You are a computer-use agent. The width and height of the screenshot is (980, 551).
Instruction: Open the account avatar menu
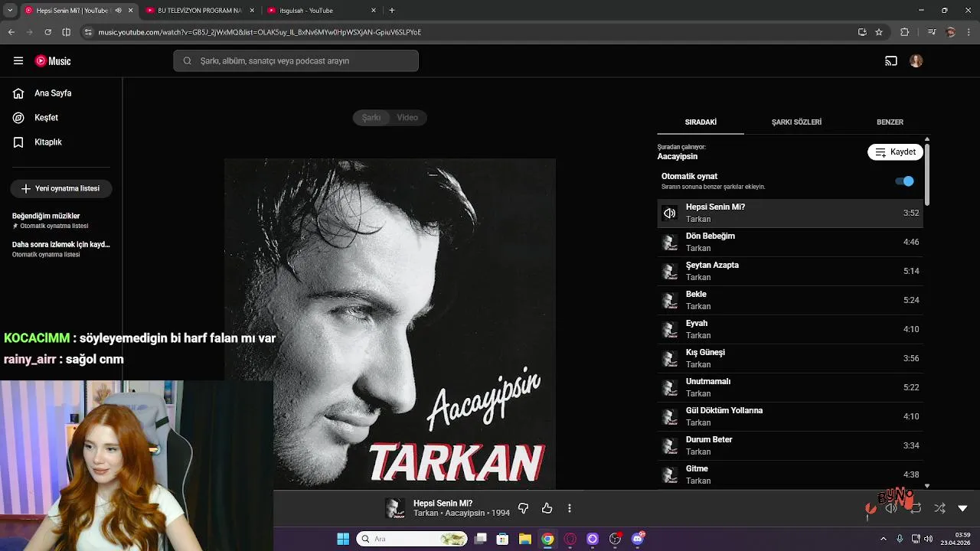pyautogui.click(x=916, y=61)
